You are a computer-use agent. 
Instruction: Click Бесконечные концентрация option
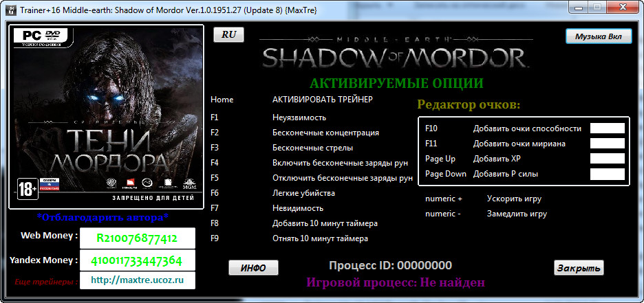[325, 133]
